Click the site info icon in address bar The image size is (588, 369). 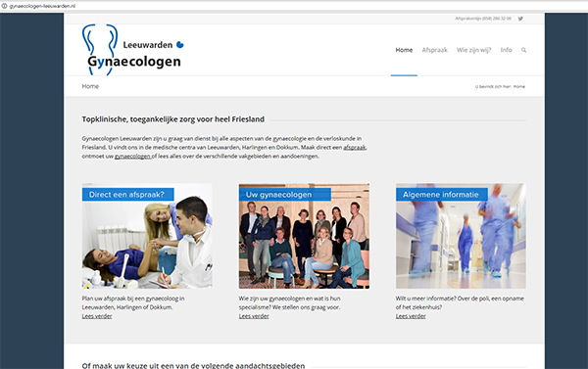(4, 6)
